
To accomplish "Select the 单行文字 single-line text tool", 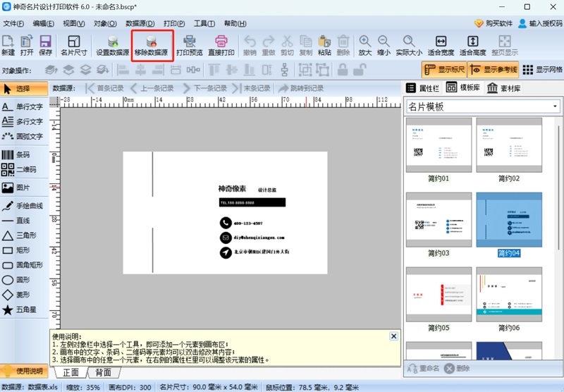I will click(x=24, y=106).
